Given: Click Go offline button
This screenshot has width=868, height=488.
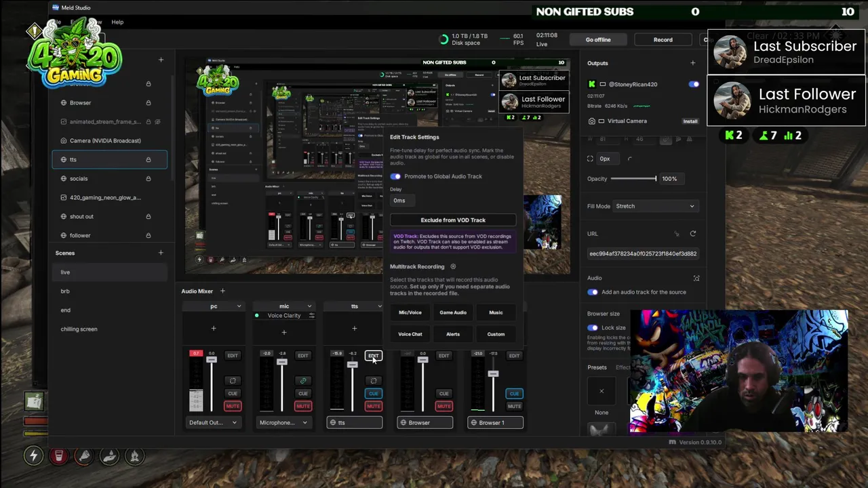Looking at the screenshot, I should click(x=598, y=40).
